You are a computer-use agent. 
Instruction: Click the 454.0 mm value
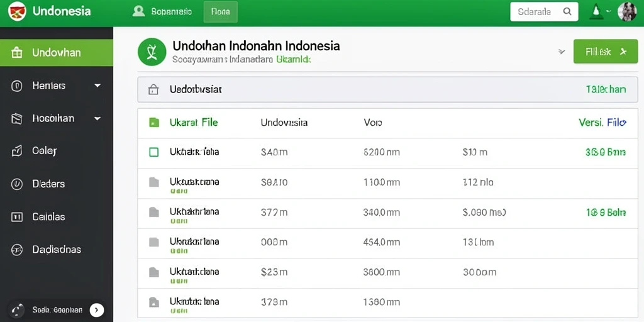pos(382,242)
